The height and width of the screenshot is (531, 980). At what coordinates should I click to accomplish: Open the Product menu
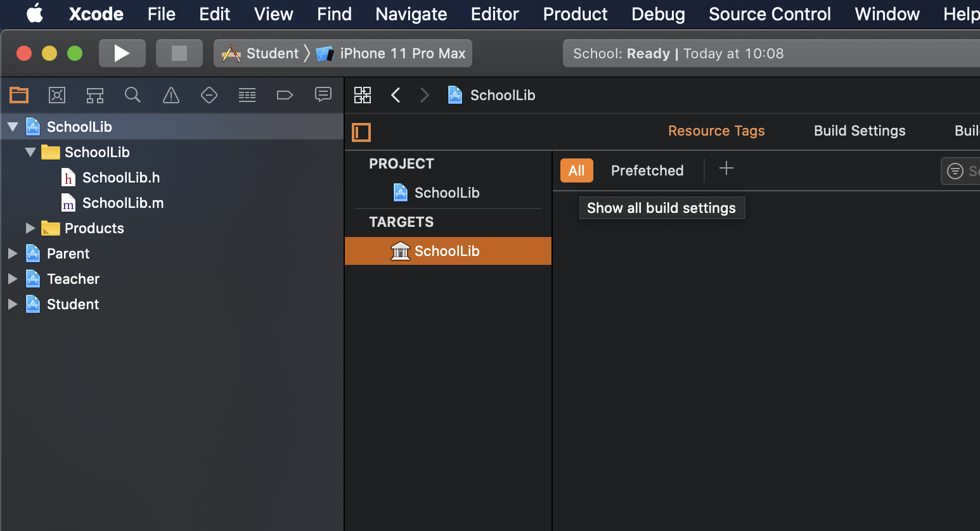(576, 14)
